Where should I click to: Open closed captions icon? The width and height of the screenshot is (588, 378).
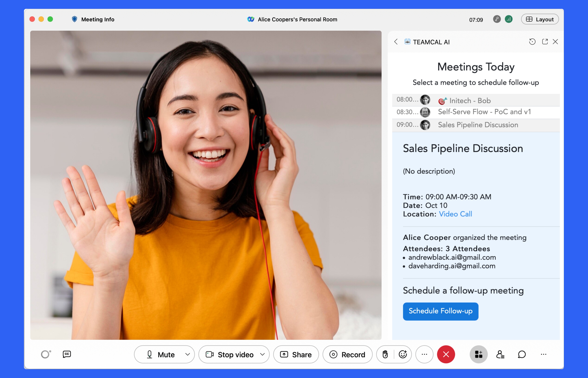[67, 354]
